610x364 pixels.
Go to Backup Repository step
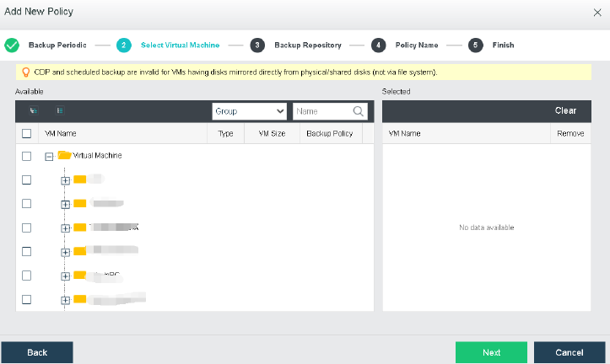pos(308,45)
